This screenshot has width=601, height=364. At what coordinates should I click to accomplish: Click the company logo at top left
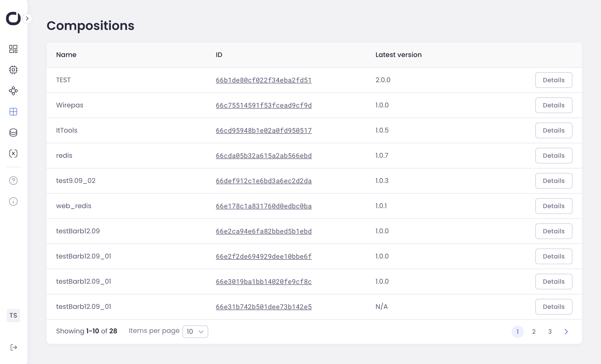13,19
